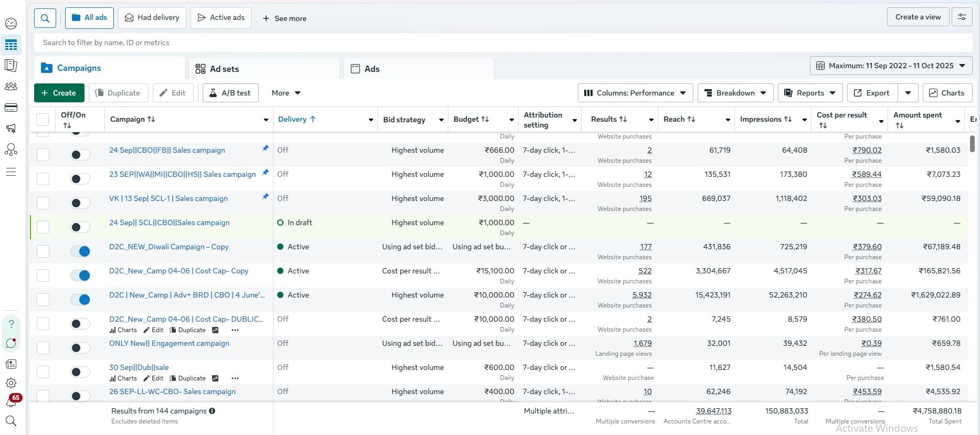Toggle on the VK 13 Sep SCL-1 campaign

80,203
